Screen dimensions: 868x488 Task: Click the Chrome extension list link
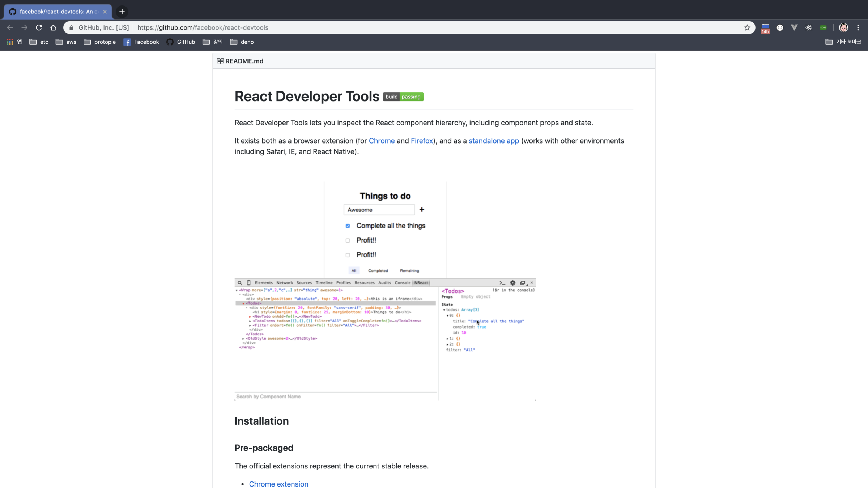pos(278,484)
